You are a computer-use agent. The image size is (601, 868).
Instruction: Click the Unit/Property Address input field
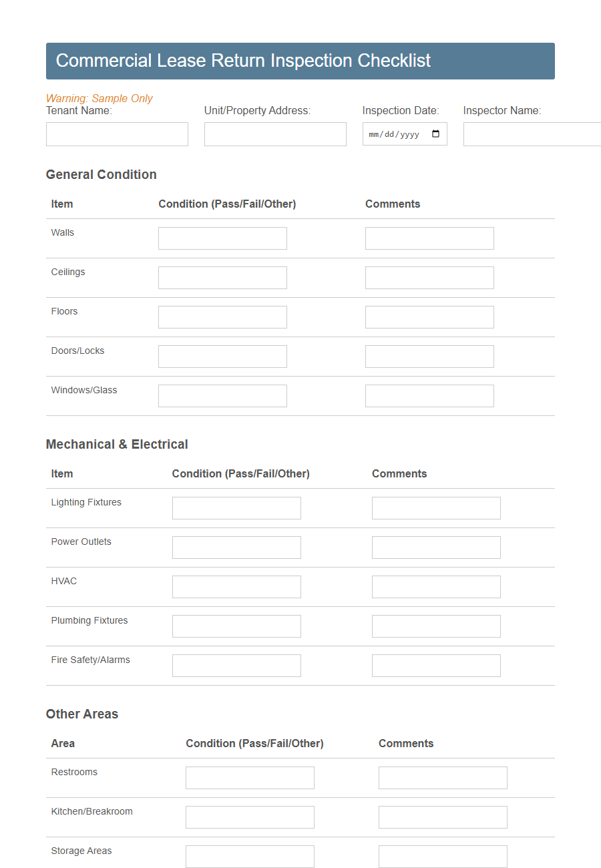[275, 134]
